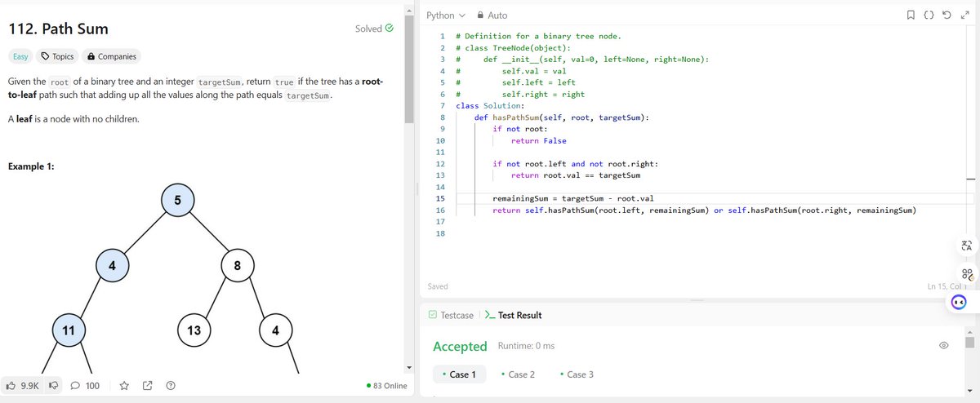The image size is (980, 403).
Task: Click the Easy difficulty badge
Action: [20, 56]
